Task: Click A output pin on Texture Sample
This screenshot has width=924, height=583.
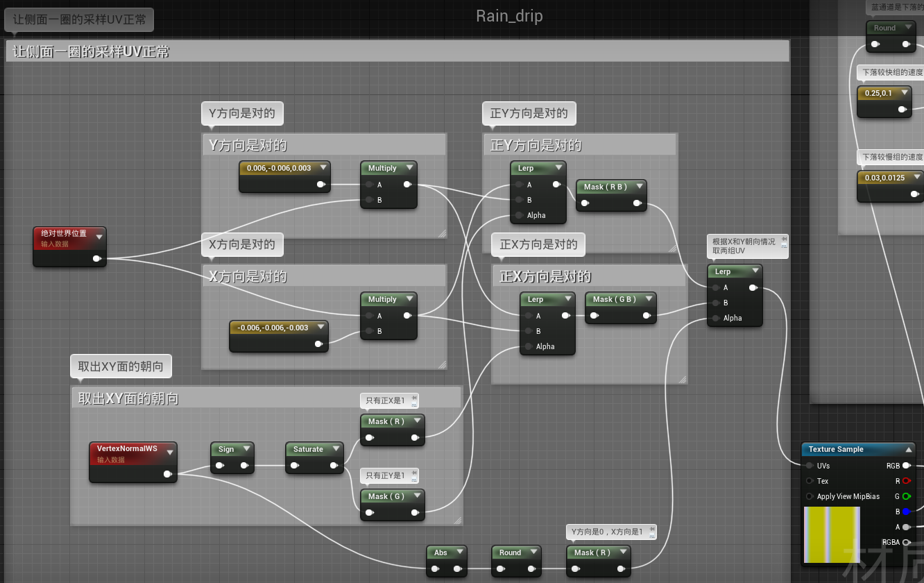Action: click(906, 527)
